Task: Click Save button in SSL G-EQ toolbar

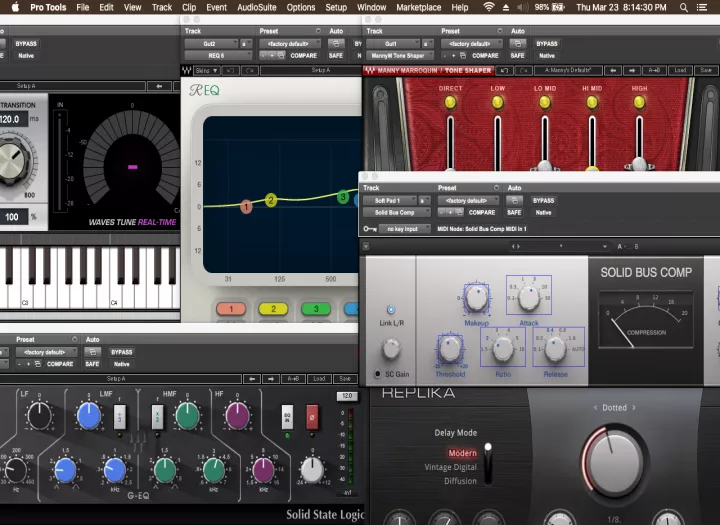Action: 345,379
